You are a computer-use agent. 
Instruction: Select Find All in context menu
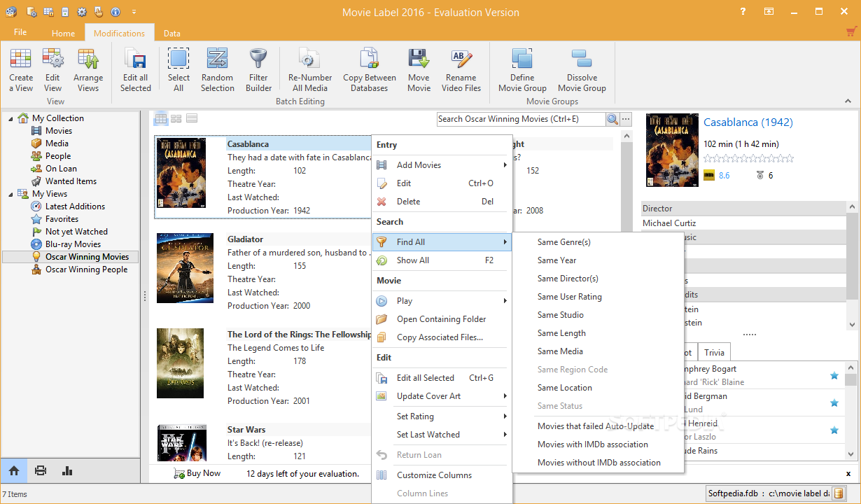pyautogui.click(x=441, y=242)
